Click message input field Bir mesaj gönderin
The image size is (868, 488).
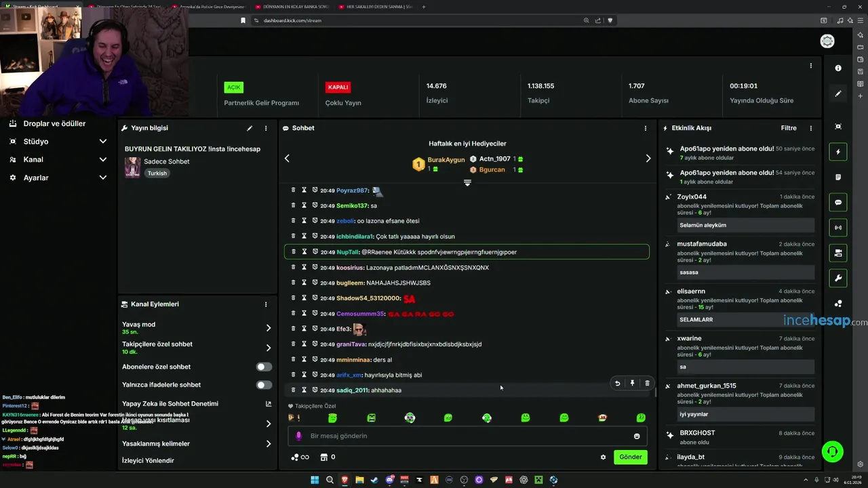pos(467,436)
